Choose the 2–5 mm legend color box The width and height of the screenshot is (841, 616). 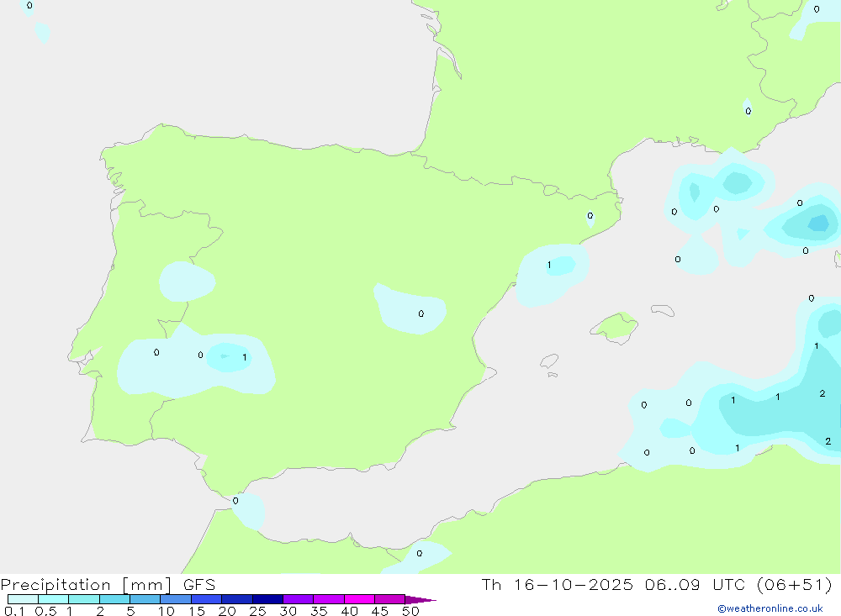click(x=114, y=599)
